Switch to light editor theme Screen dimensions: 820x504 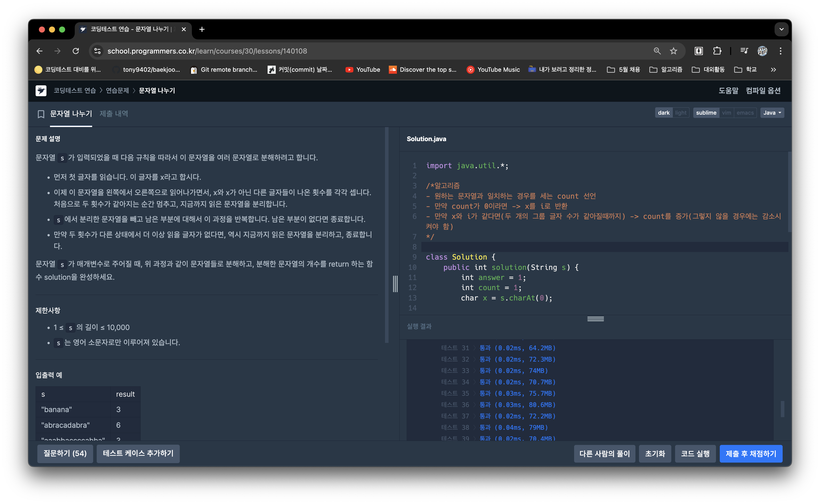[x=680, y=113]
